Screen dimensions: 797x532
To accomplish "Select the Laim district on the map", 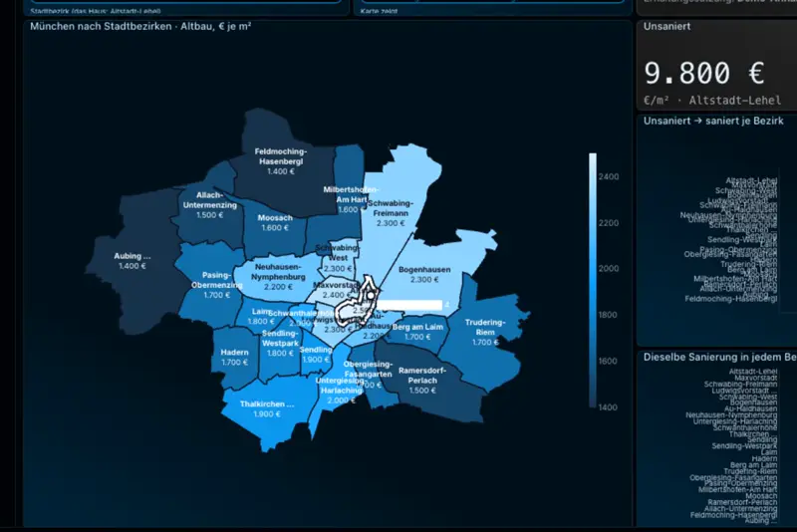I will [260, 316].
